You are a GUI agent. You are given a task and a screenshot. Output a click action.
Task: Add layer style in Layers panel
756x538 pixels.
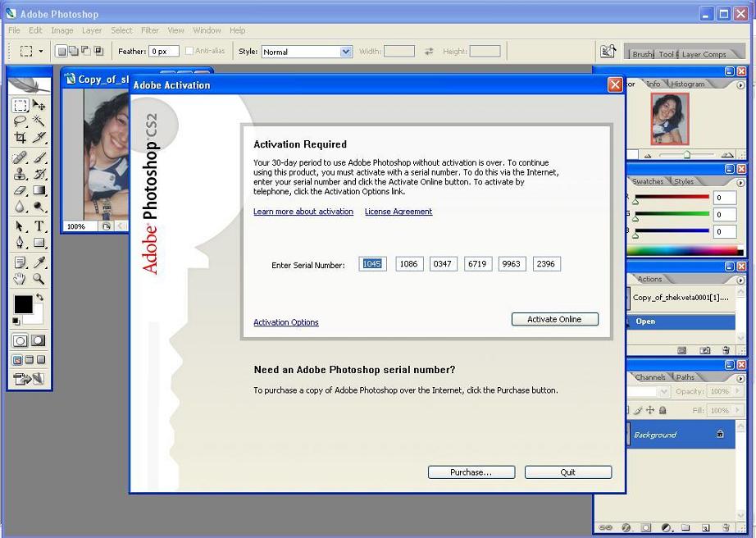[626, 527]
